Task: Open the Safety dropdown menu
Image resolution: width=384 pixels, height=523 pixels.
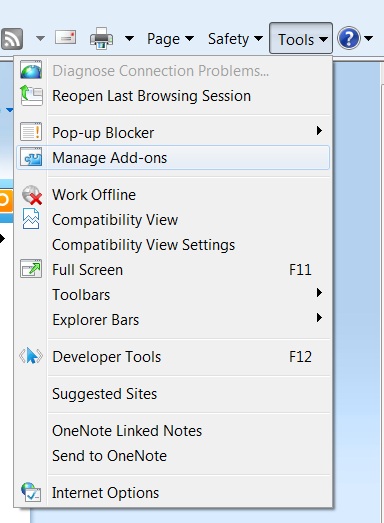Action: 235,39
